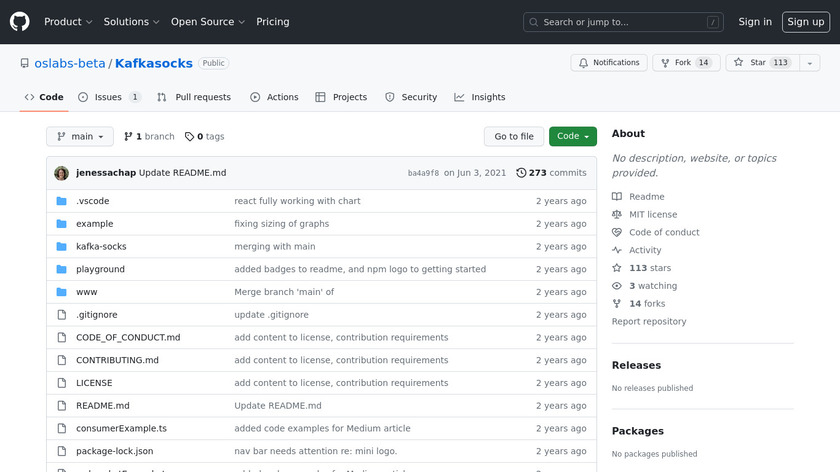The width and height of the screenshot is (840, 472).
Task: Click the Actions tab play icon
Action: [255, 97]
